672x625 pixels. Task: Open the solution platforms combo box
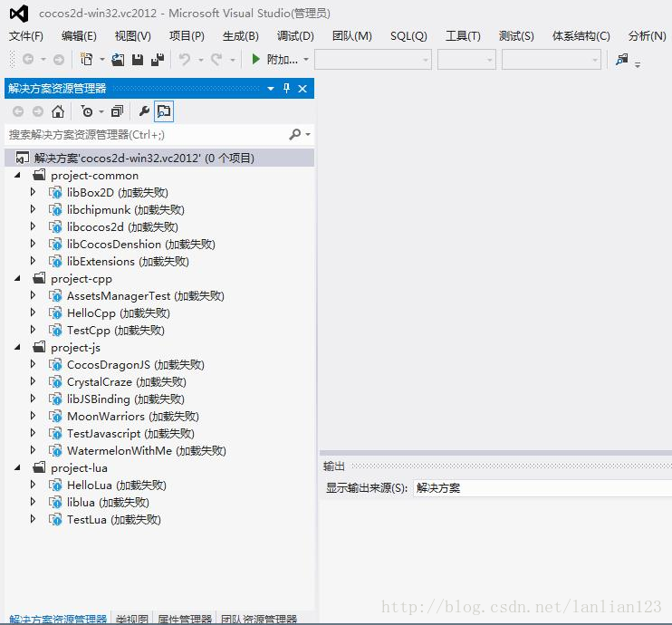(x=466, y=60)
